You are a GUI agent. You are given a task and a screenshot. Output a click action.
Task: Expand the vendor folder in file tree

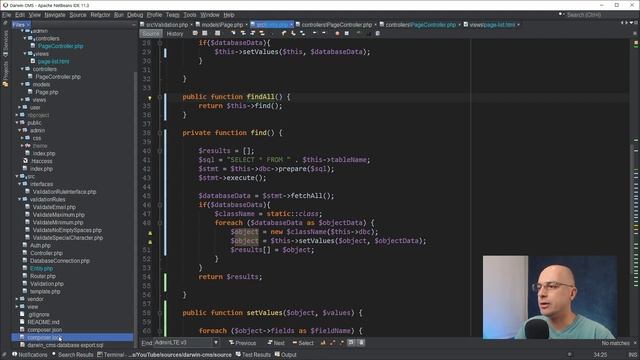17,299
